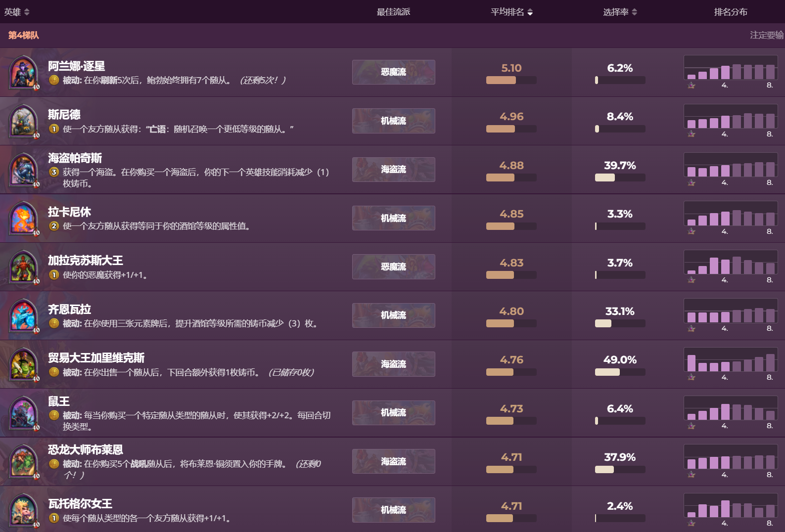Open 机械流 comp for 斯尼德
The image size is (785, 532).
click(x=394, y=121)
